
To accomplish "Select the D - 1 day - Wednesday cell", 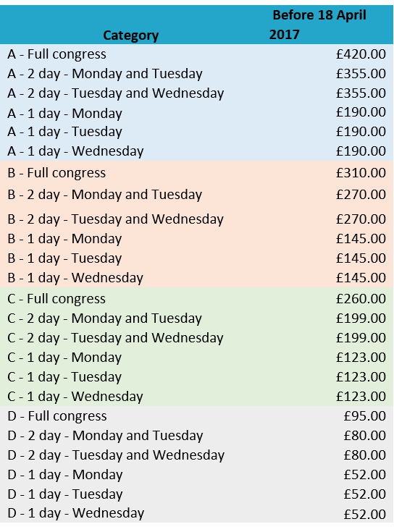I will [x=75, y=513].
